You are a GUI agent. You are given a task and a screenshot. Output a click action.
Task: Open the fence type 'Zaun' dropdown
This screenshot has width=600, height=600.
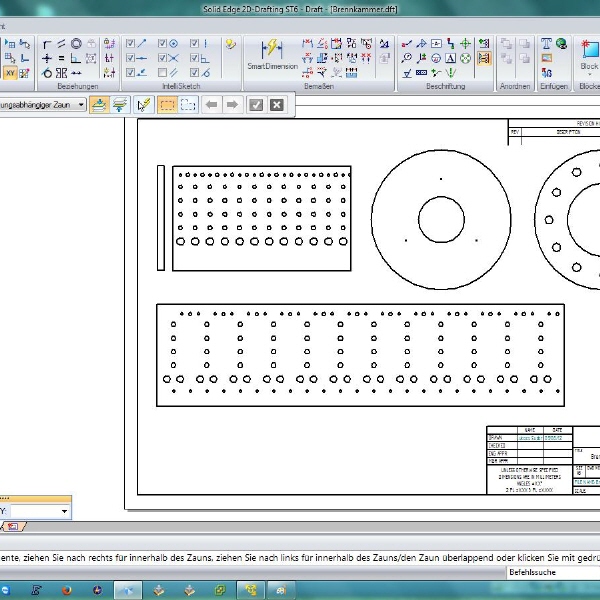[x=81, y=104]
